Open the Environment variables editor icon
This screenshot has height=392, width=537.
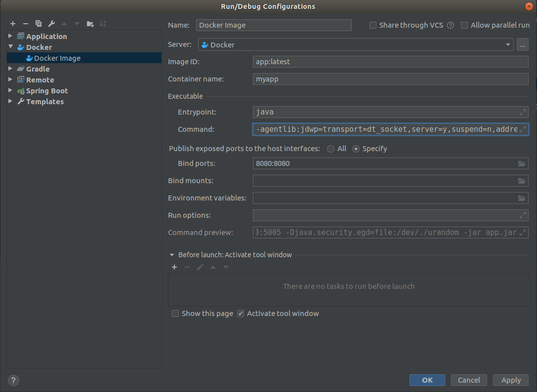click(522, 198)
